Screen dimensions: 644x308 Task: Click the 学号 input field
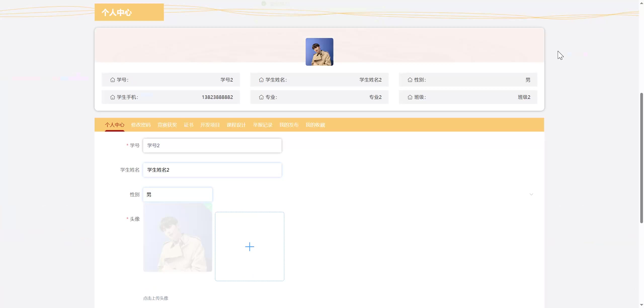212,145
